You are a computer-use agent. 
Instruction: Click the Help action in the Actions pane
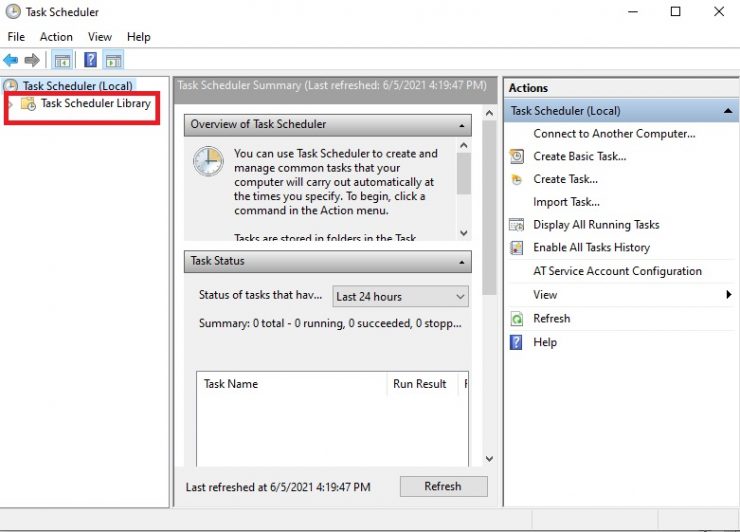(545, 342)
